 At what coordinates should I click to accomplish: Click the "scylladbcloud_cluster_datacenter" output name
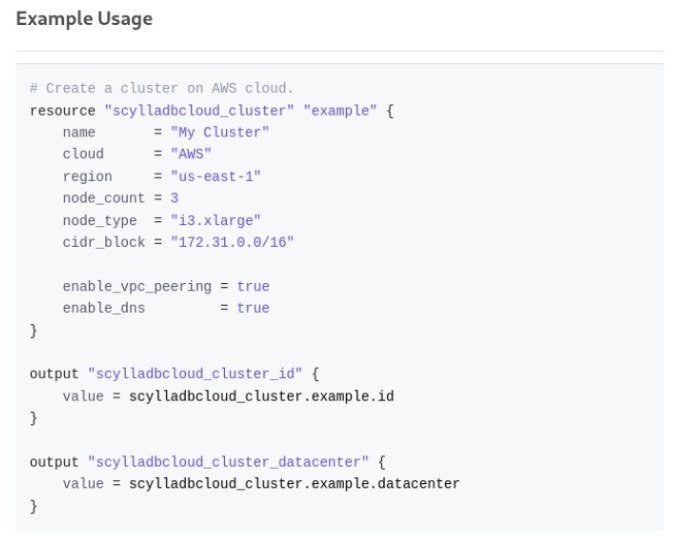point(228,462)
